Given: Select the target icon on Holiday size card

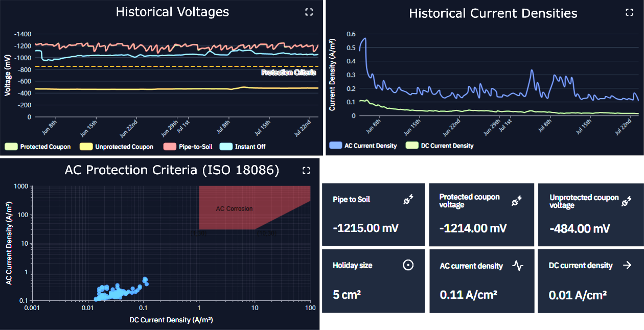Looking at the screenshot, I should pos(408,266).
